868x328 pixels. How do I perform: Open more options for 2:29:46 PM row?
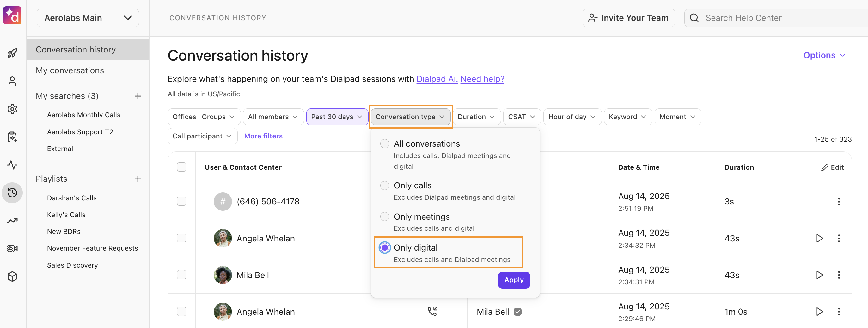[839, 312]
